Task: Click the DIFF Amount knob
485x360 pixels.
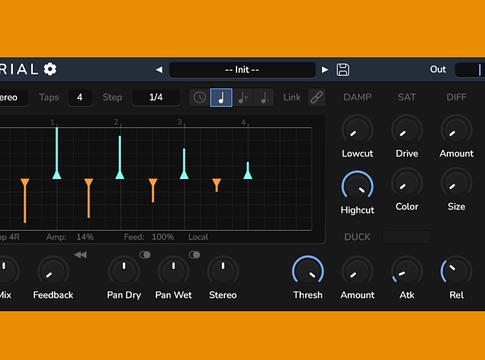Action: [456, 130]
